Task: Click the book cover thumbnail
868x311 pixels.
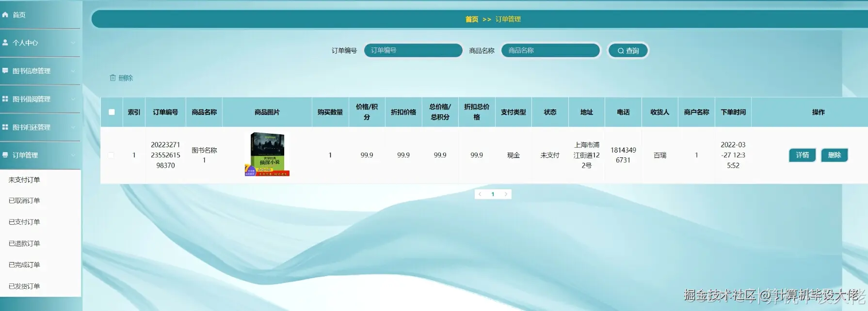Action: coord(267,154)
